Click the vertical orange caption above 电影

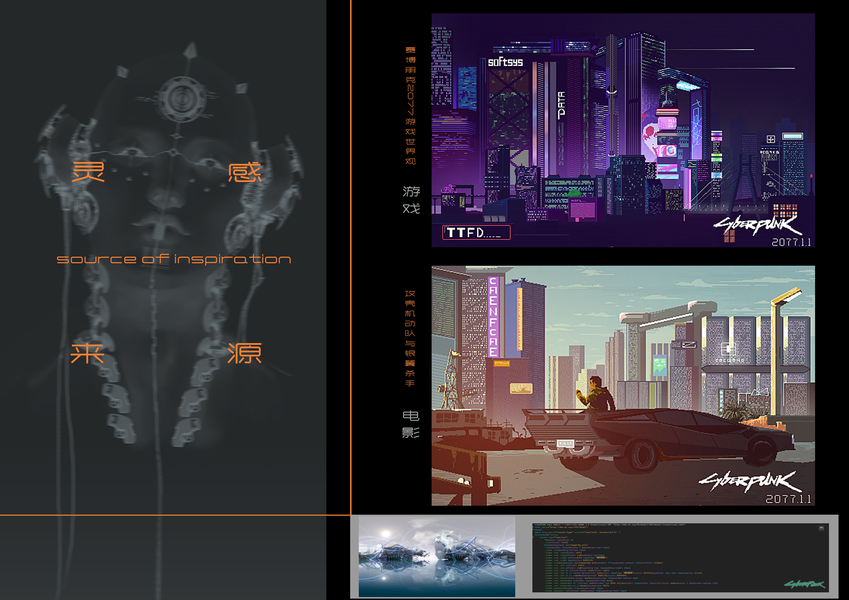pyautogui.click(x=410, y=338)
